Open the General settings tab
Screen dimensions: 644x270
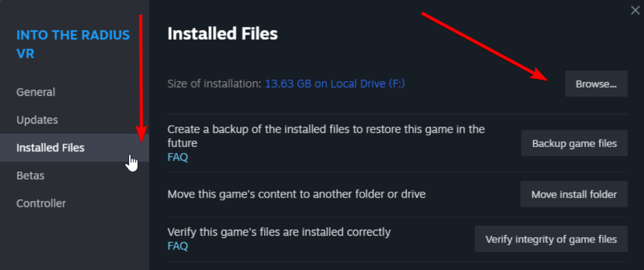click(36, 92)
